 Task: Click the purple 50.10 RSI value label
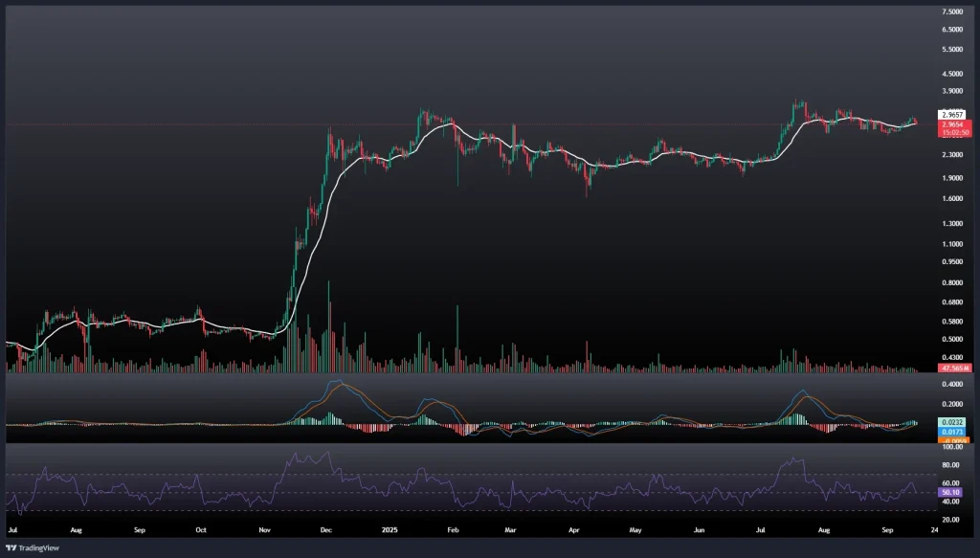(951, 492)
